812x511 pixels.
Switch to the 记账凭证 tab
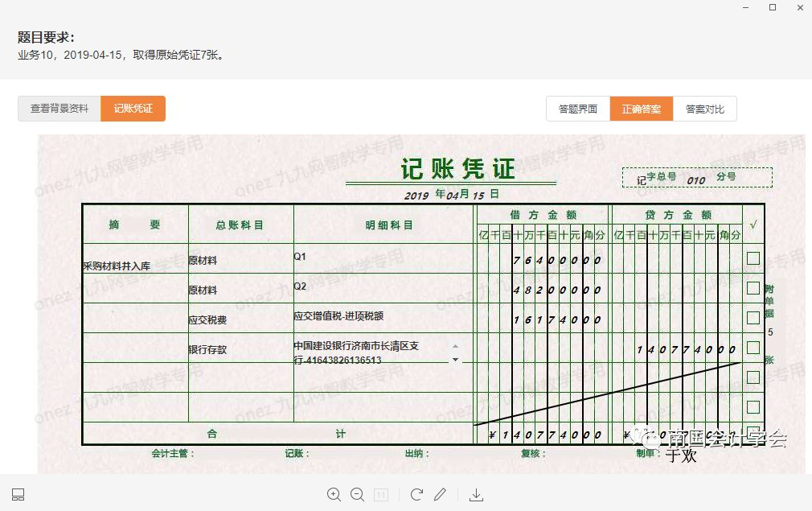coord(133,109)
